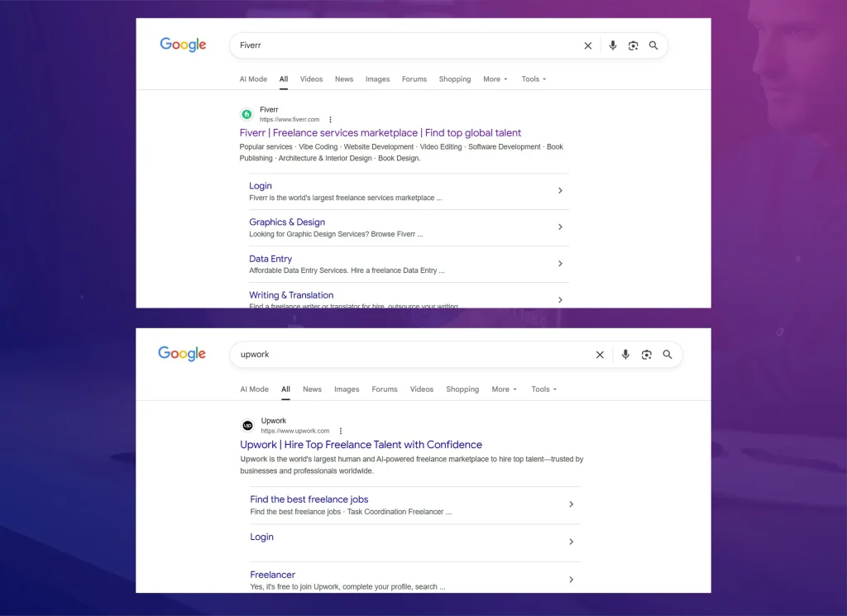Start voice search in the Fiverr search bar
This screenshot has width=847, height=616.
pyautogui.click(x=613, y=45)
